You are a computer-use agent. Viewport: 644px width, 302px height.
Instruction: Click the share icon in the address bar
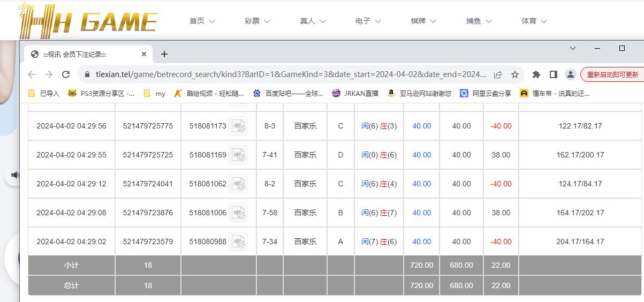(498, 74)
